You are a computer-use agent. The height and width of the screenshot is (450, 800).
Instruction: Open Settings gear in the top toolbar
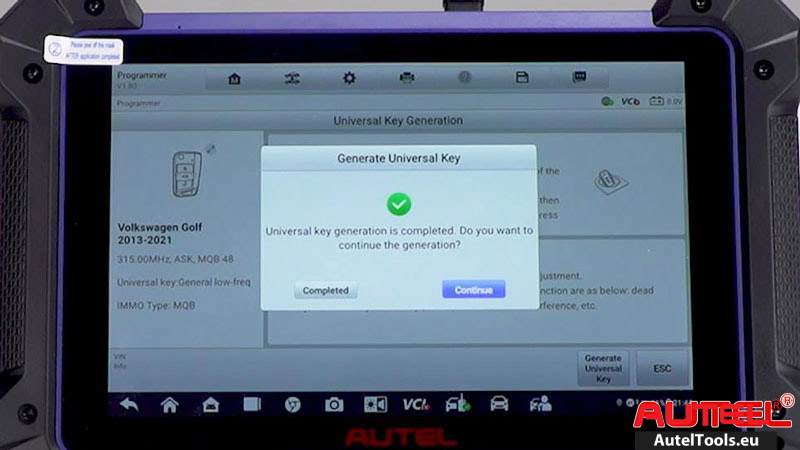pos(349,78)
